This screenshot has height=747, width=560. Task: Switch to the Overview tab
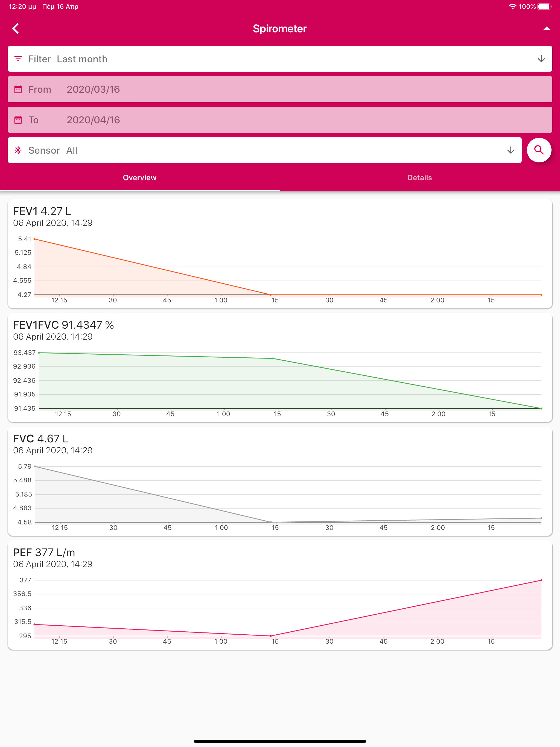pos(140,178)
